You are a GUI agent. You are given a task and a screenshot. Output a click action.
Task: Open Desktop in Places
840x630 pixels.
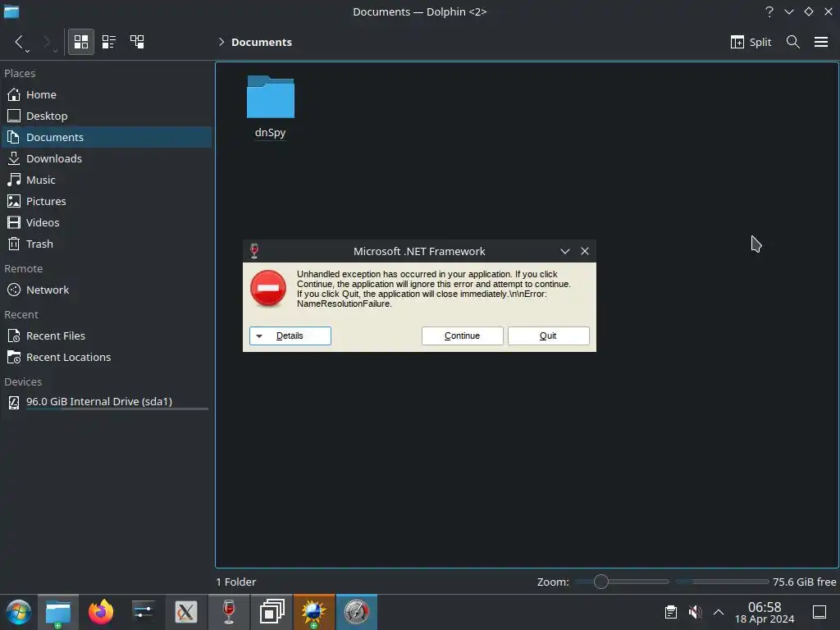106,116
